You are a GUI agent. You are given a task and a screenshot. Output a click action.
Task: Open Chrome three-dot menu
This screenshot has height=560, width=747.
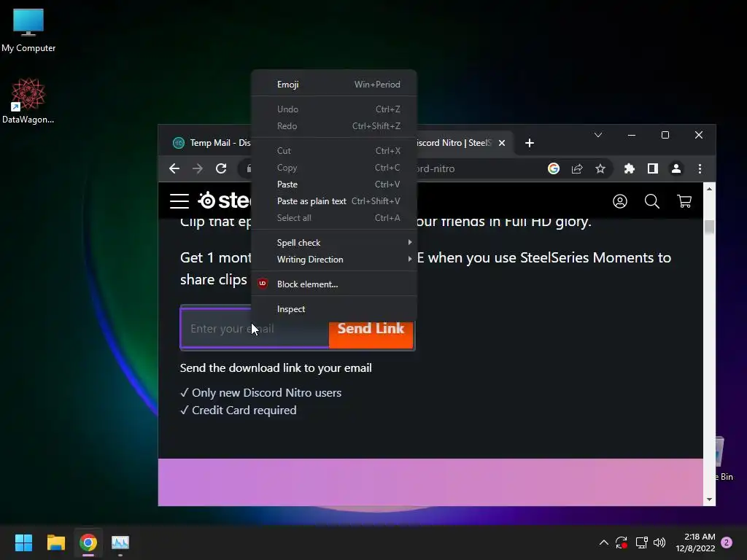tap(700, 168)
